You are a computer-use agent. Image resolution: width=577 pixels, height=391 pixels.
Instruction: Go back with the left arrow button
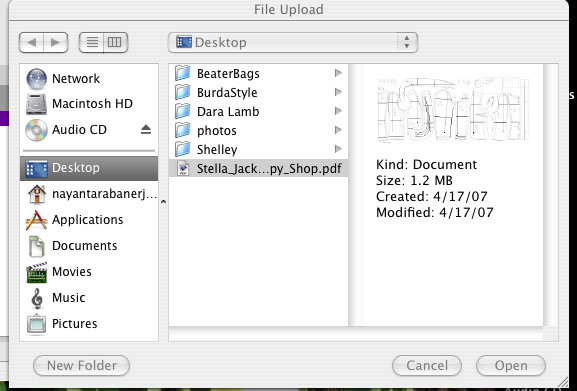click(x=32, y=43)
